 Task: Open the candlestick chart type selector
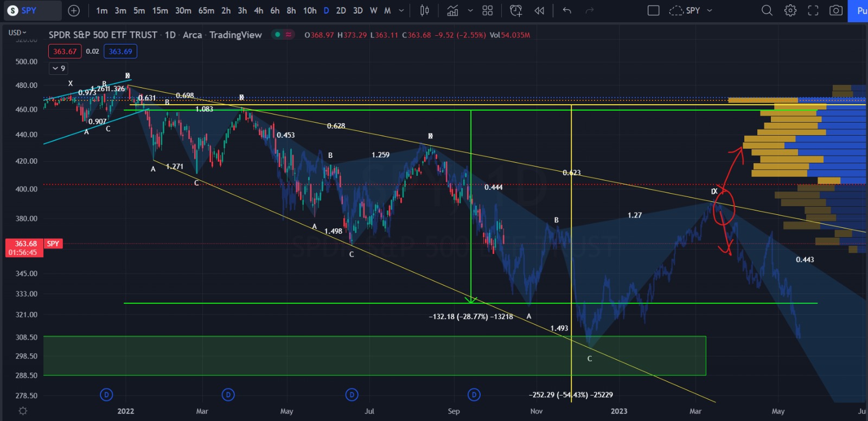[x=425, y=10]
